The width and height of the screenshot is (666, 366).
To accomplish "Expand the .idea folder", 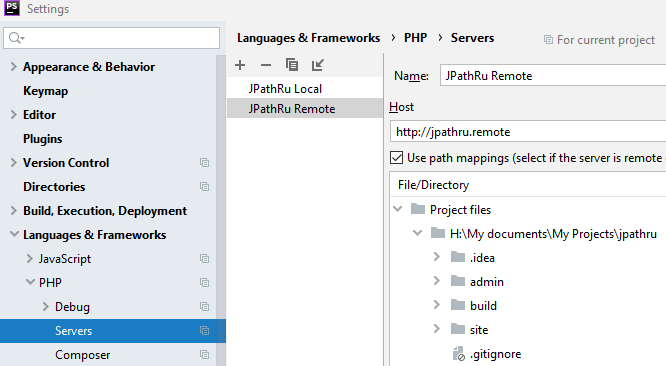I will click(436, 257).
